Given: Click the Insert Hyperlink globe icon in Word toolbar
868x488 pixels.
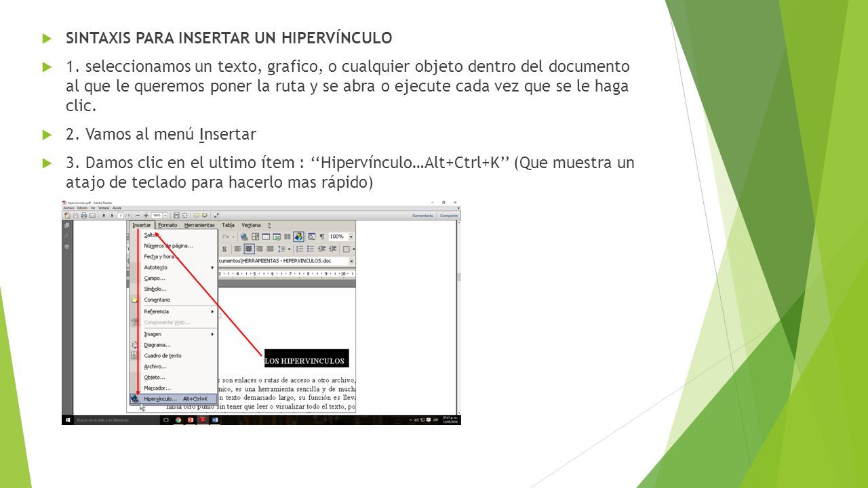Looking at the screenshot, I should [x=244, y=237].
